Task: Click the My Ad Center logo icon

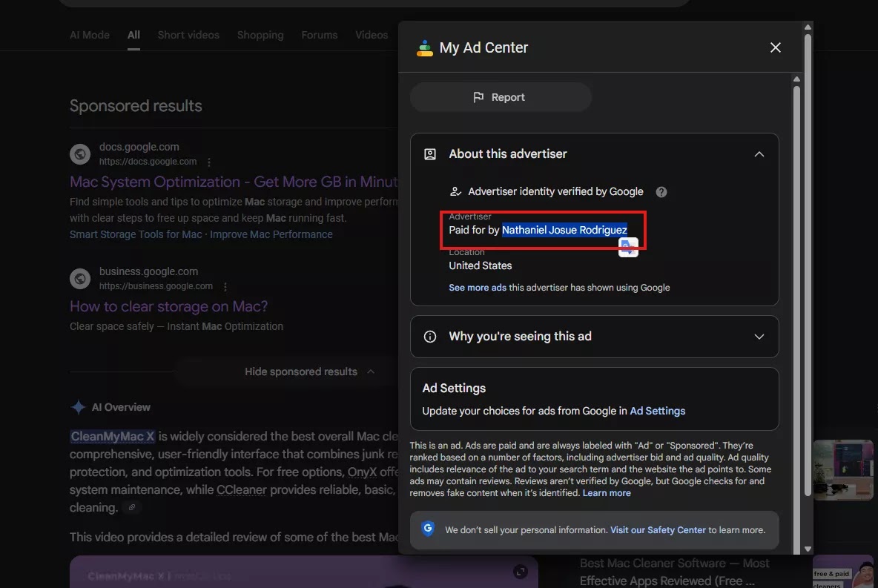Action: [x=424, y=47]
